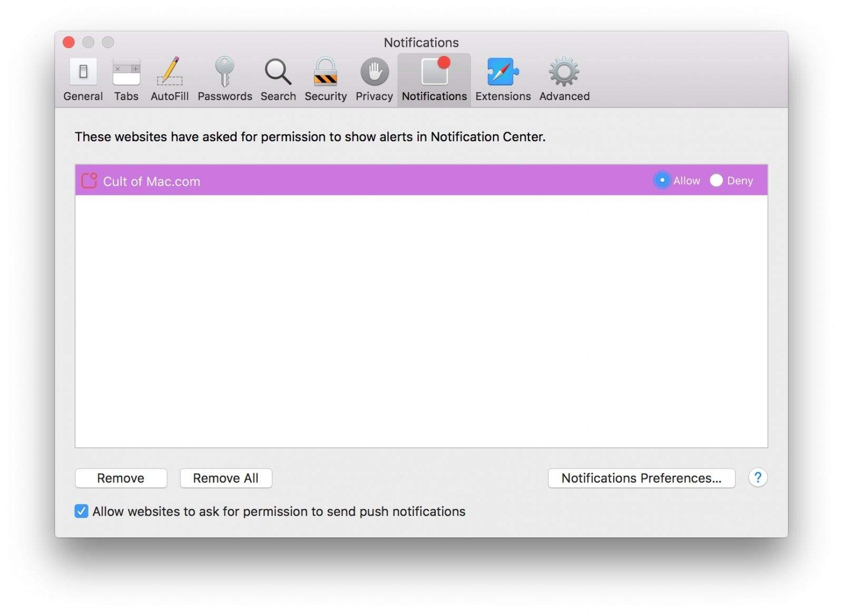Select the Cult of Mac.com row

click(369, 181)
